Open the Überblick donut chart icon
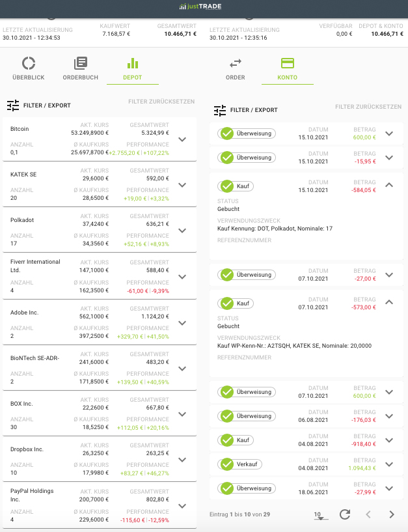Screen dimensions: 408x532 29,63
